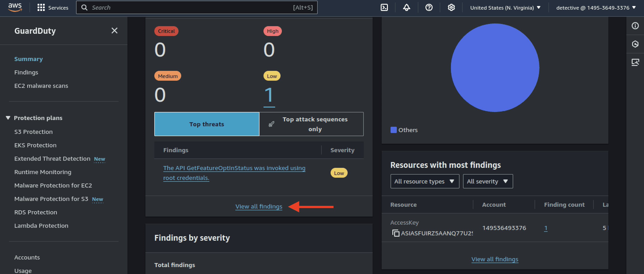The width and height of the screenshot is (644, 274).
Task: Open the GetFeatureOptInStatus root credentials finding
Action: pos(234,173)
